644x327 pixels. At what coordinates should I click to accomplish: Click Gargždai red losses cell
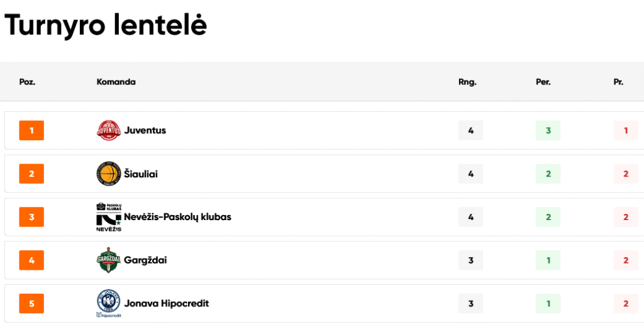[x=626, y=260]
